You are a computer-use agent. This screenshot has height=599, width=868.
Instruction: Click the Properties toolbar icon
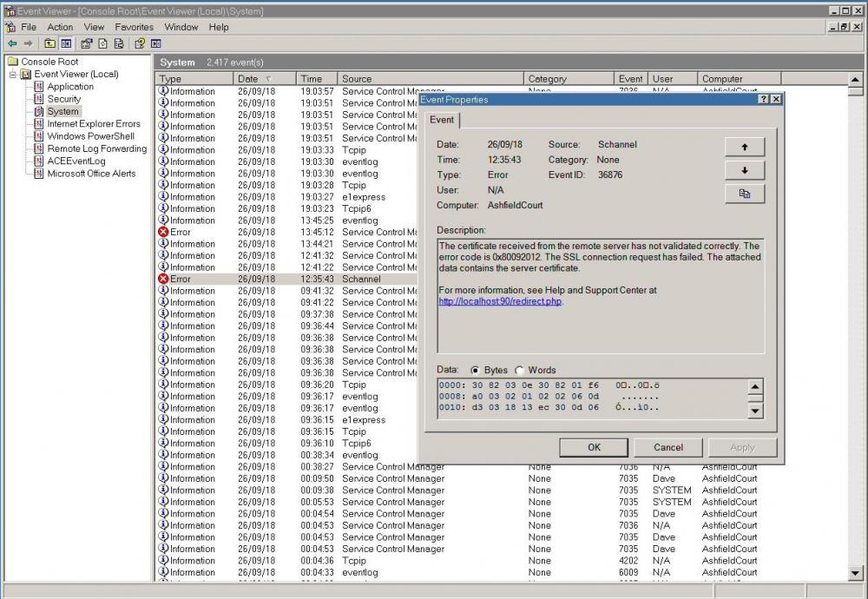coord(87,43)
